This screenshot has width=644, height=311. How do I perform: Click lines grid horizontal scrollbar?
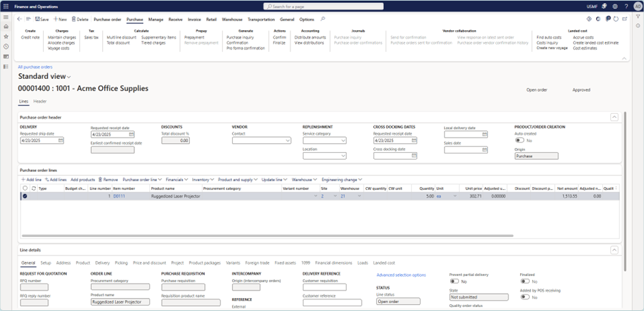pos(267,236)
